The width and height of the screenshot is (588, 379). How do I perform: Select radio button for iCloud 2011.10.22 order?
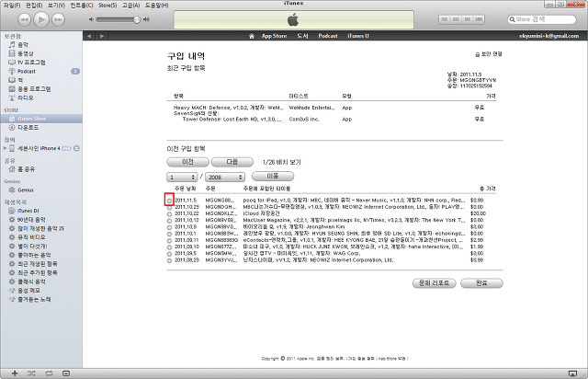pos(169,214)
